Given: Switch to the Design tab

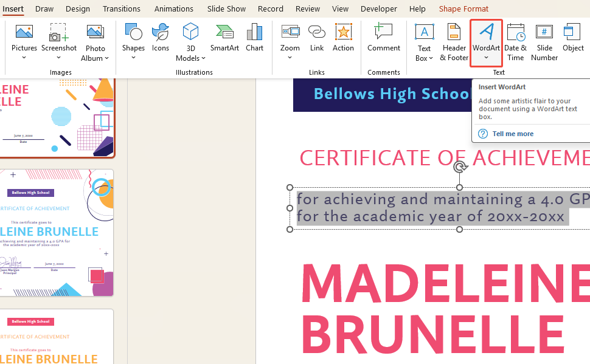Looking at the screenshot, I should click(78, 9).
